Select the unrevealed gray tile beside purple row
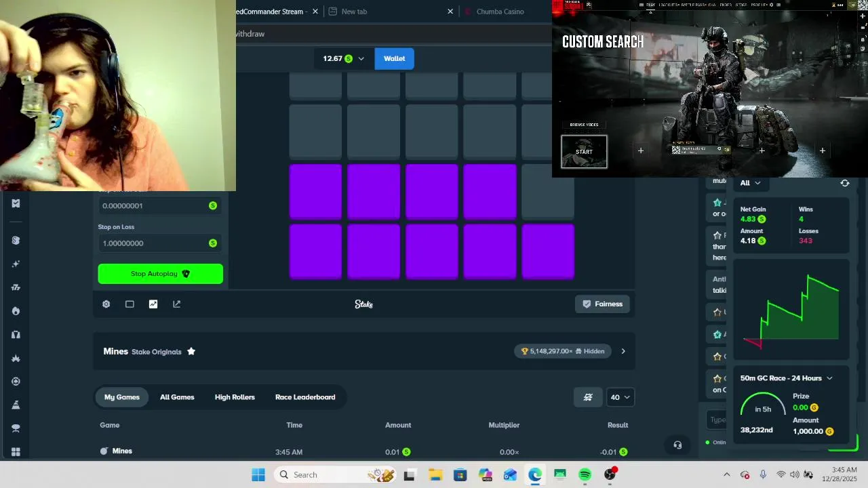The height and width of the screenshot is (488, 868). click(548, 192)
